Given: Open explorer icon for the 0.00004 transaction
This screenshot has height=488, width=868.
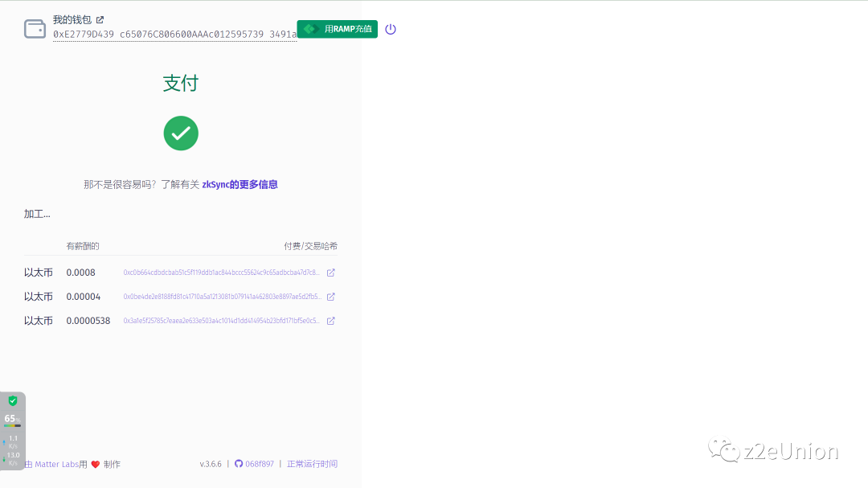Looking at the screenshot, I should 330,297.
